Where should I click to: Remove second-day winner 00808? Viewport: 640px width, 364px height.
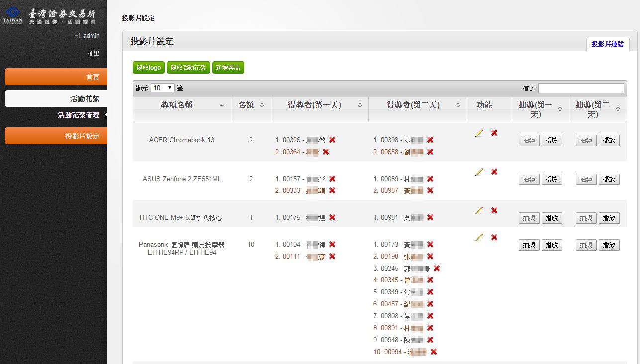point(430,316)
